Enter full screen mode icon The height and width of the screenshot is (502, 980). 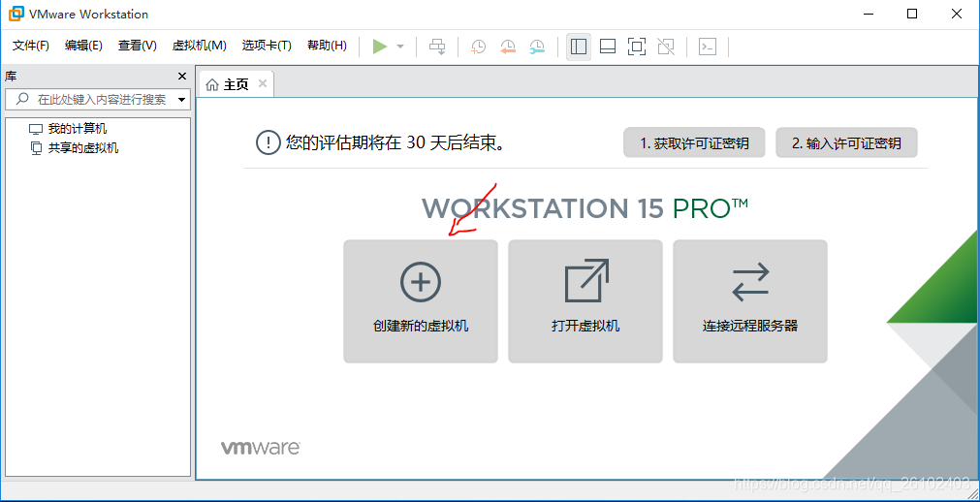point(636,47)
